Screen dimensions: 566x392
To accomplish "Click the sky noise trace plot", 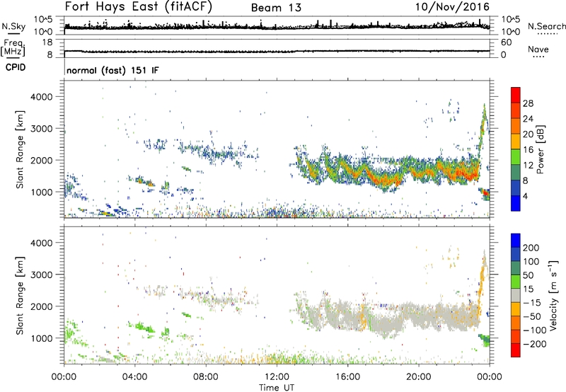I will [277, 26].
